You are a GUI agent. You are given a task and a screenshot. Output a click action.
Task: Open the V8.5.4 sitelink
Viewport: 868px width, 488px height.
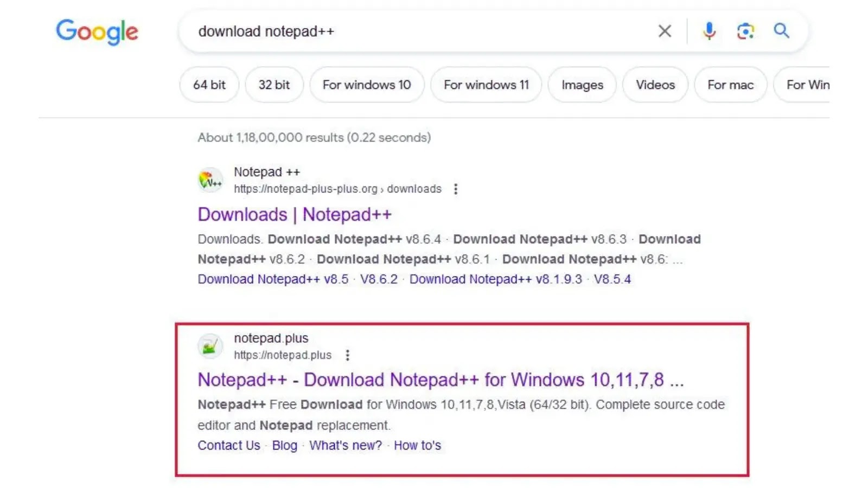point(612,279)
